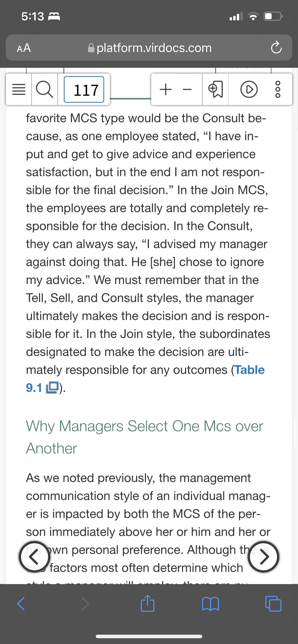Start read-aloud with play circle icon
This screenshot has width=298, height=644.
click(249, 90)
